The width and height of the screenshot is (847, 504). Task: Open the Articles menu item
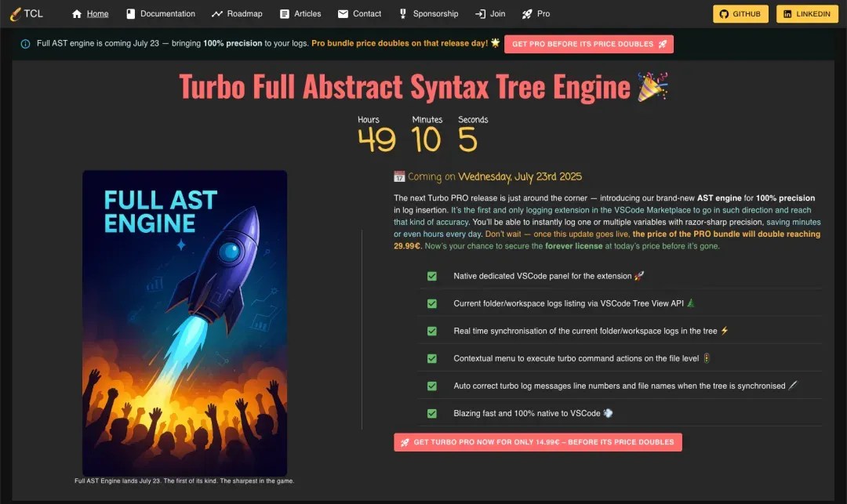pyautogui.click(x=300, y=14)
